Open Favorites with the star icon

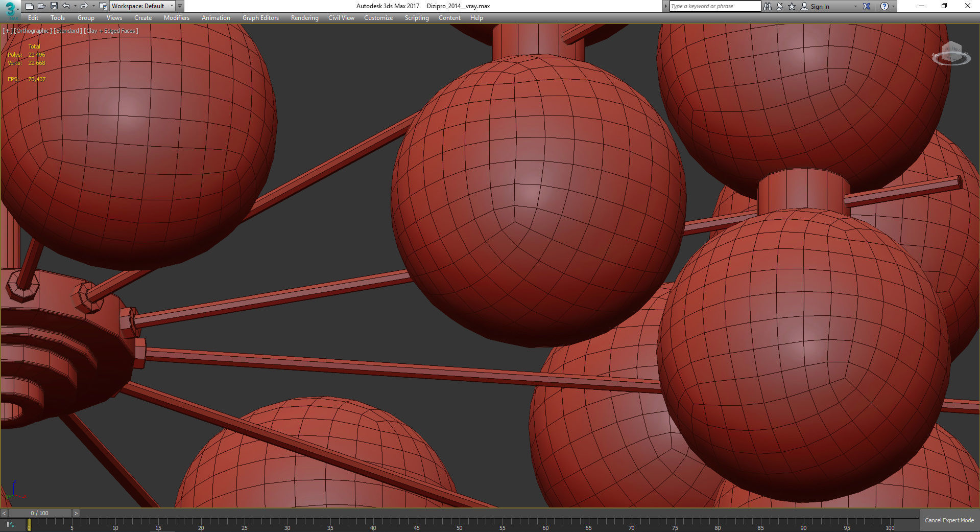pos(792,6)
